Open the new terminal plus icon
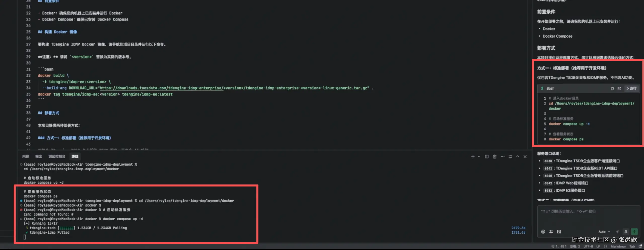Viewport: 644px width, 250px height. tap(473, 157)
